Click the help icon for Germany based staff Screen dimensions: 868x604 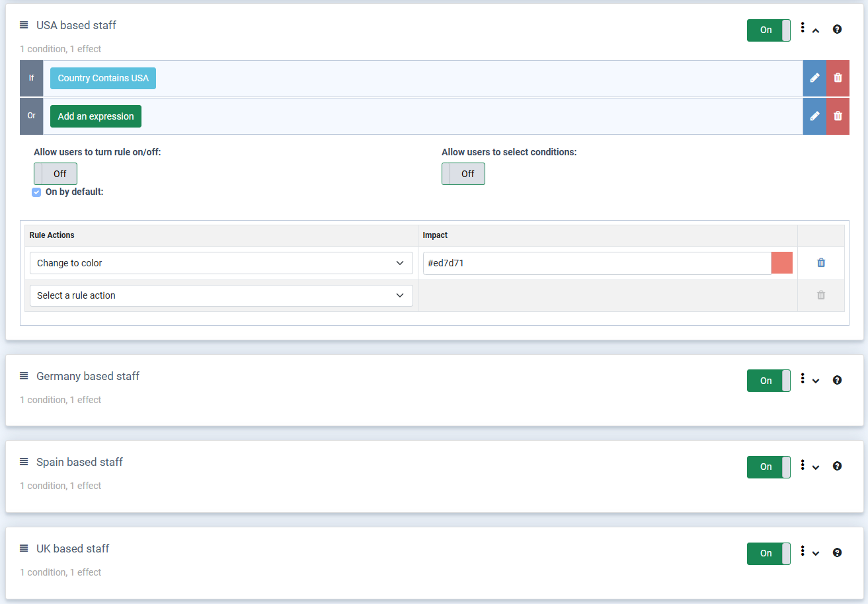coord(837,379)
